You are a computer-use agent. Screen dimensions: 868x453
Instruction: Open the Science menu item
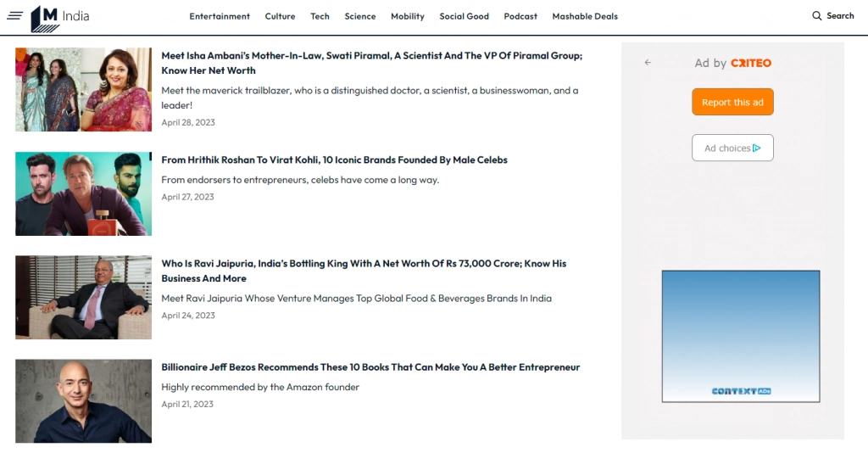359,17
